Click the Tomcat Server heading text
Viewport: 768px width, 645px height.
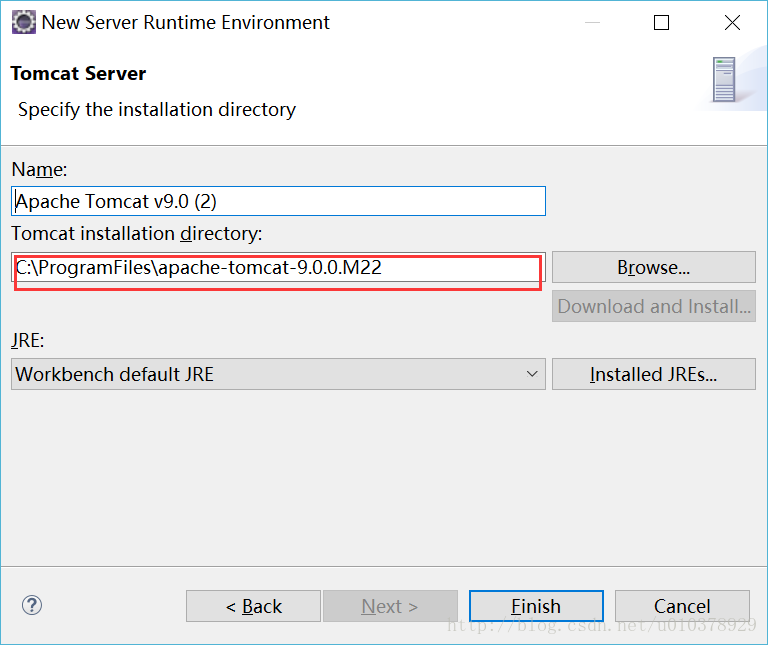click(78, 73)
